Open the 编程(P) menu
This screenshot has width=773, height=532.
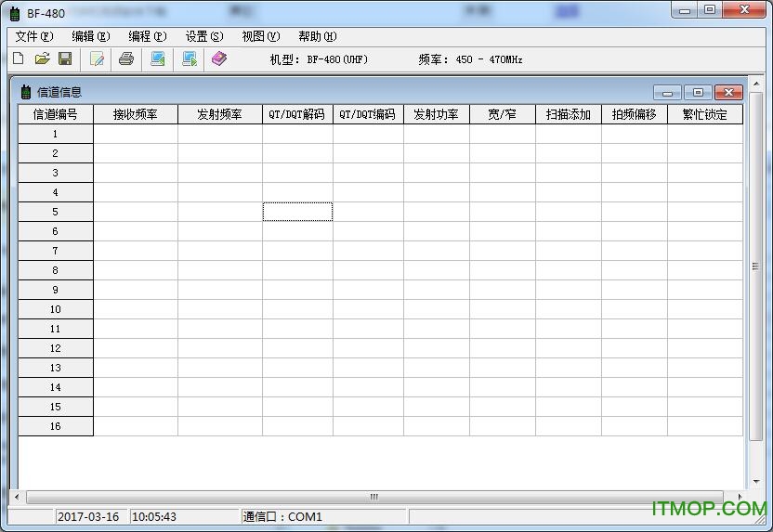148,36
